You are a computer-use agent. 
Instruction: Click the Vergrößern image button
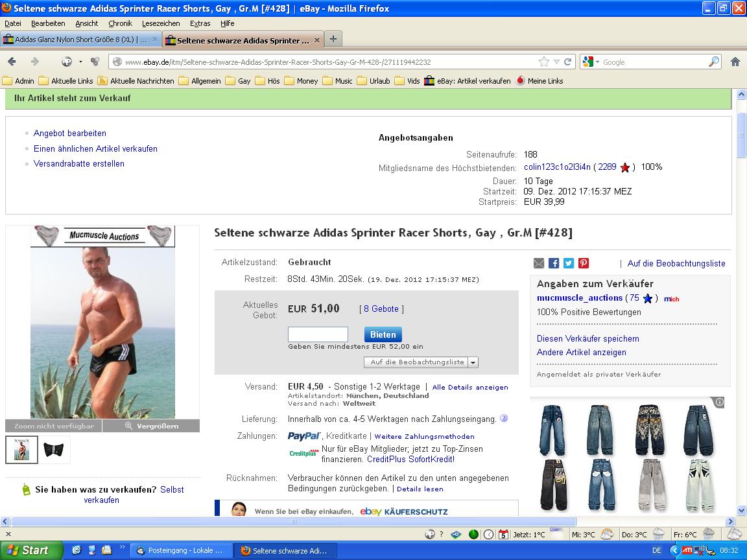[150, 426]
